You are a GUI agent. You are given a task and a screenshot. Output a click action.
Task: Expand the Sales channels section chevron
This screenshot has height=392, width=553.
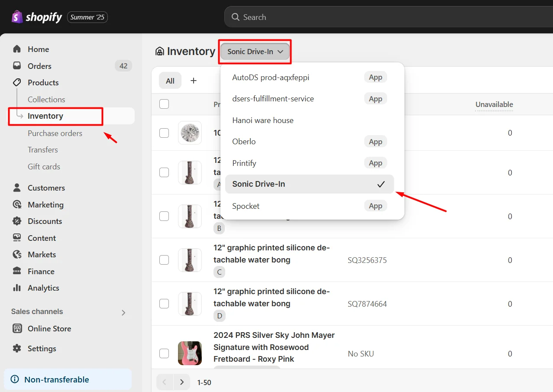[123, 312]
